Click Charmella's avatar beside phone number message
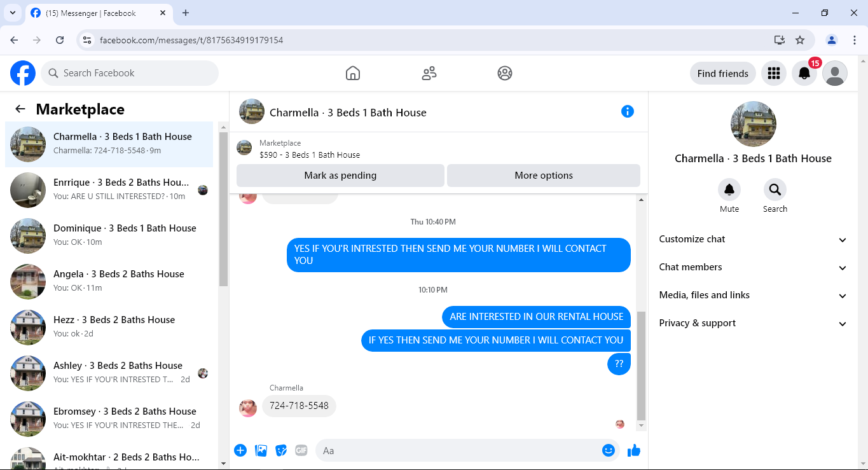The width and height of the screenshot is (868, 470). pos(248,408)
